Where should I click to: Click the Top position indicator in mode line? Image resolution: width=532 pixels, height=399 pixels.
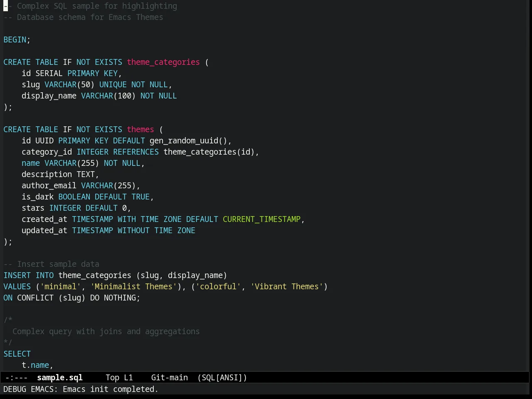pyautogui.click(x=112, y=377)
